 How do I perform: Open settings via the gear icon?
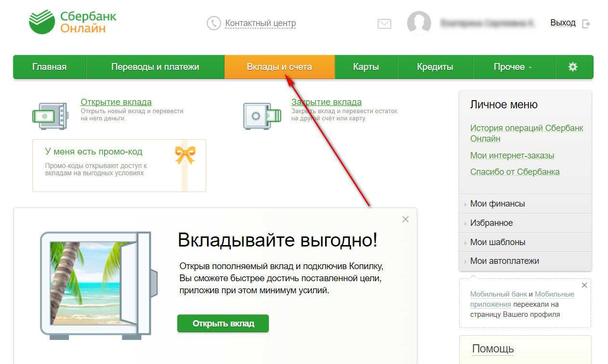(573, 67)
